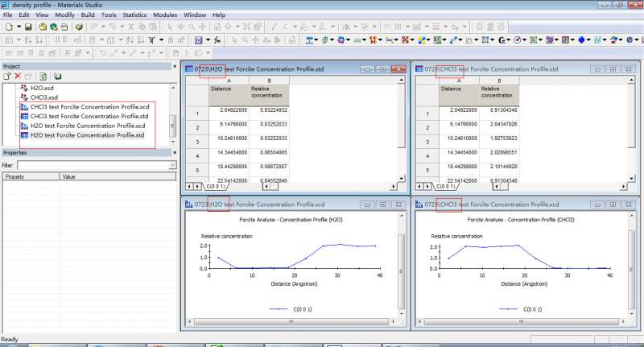
Task: Click the red squares module icon
Action: 406,39
